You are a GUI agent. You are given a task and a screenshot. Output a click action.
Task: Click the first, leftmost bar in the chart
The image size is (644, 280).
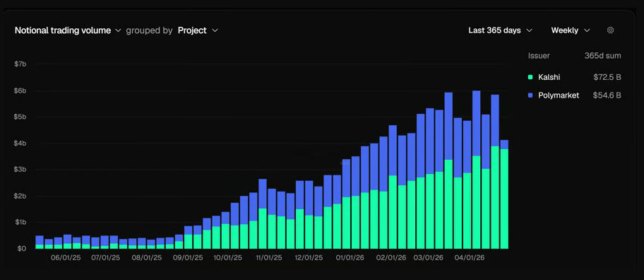coord(40,243)
